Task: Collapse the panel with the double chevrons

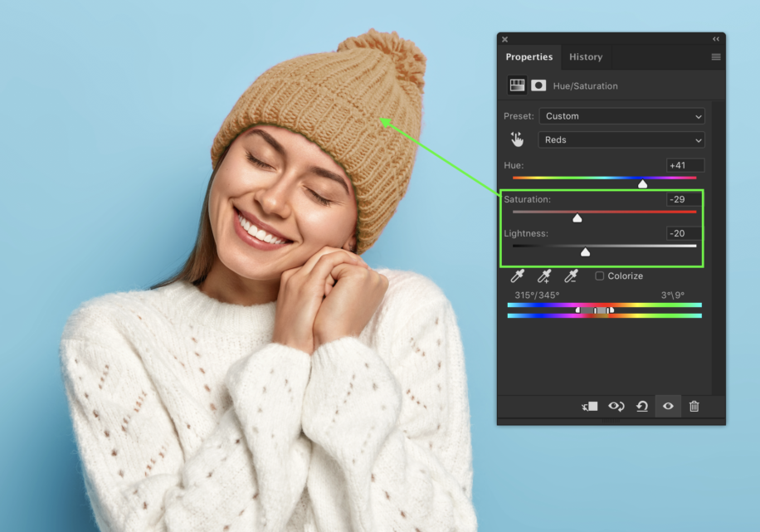Action: pos(715,38)
